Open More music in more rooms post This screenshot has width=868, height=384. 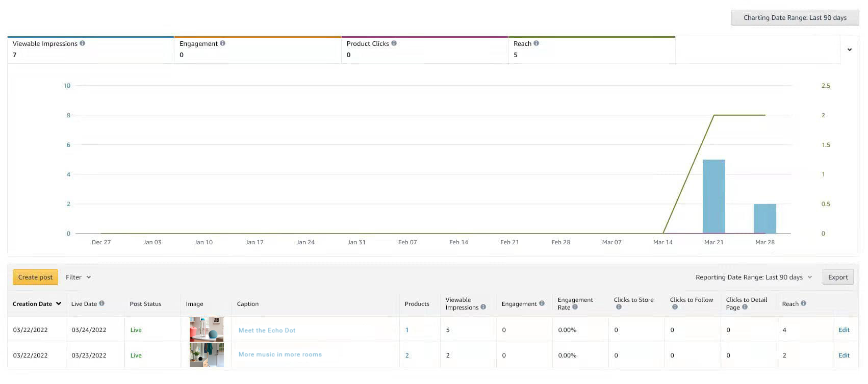pos(280,354)
